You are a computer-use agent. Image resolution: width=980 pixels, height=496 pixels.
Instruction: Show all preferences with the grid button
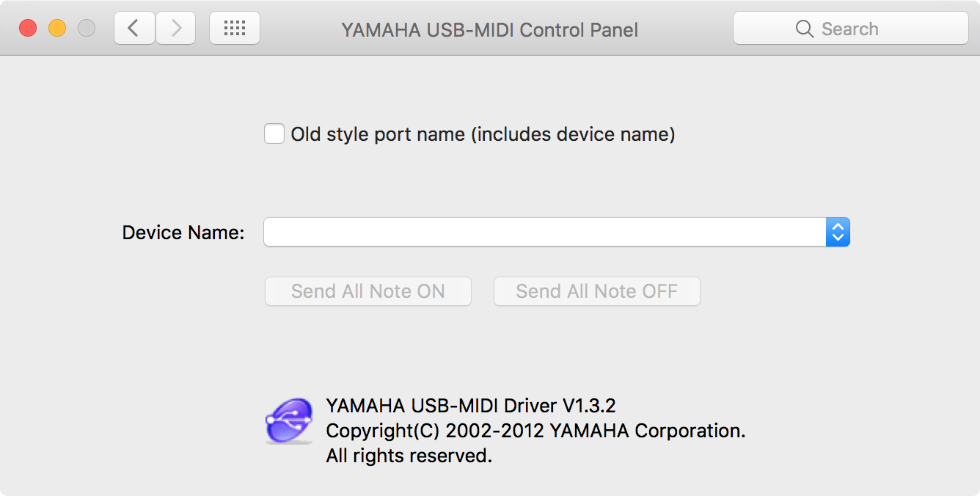click(x=235, y=29)
